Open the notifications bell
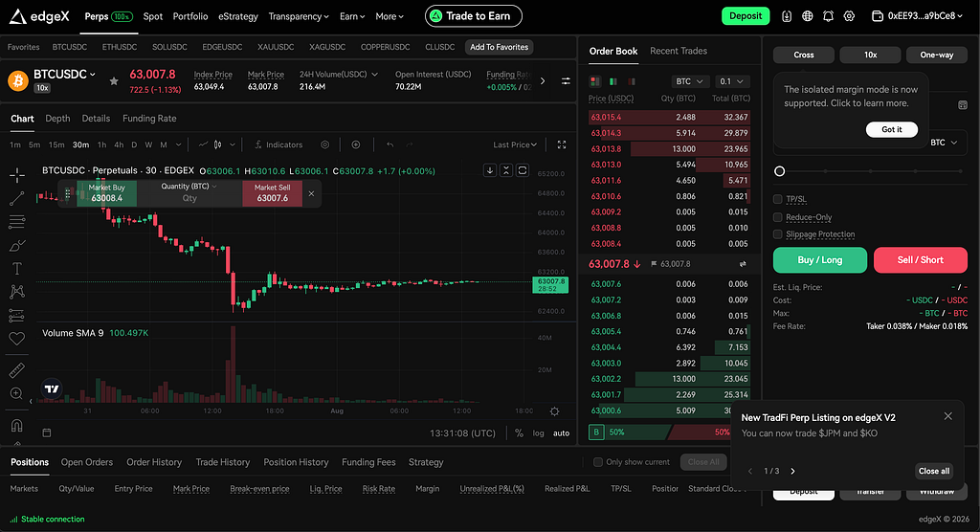 click(828, 16)
